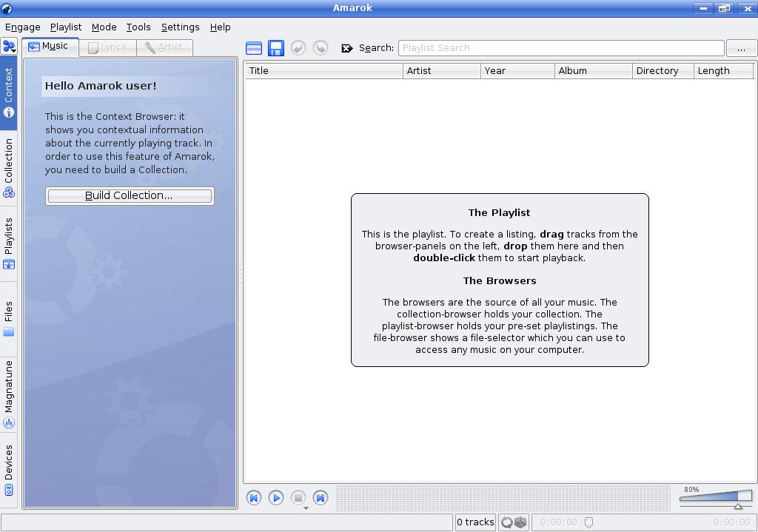Open the Tools menu

pyautogui.click(x=138, y=27)
